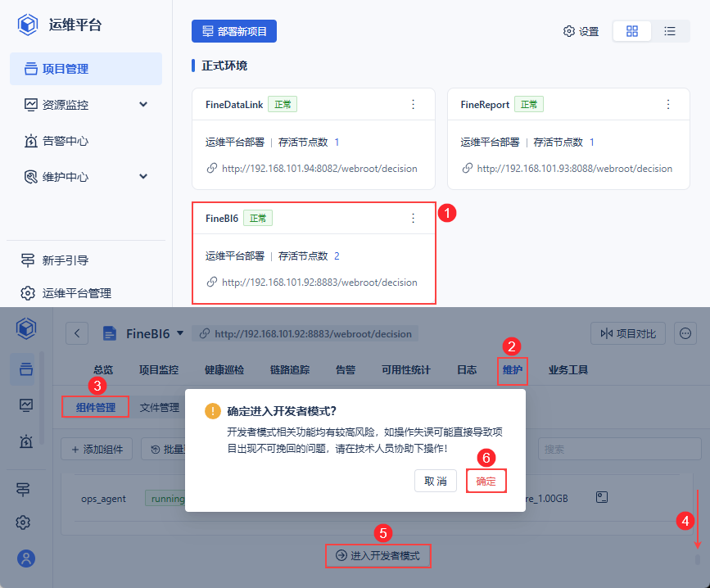Open the FineDataLink card's more menu
This screenshot has width=710, height=588.
413,105
